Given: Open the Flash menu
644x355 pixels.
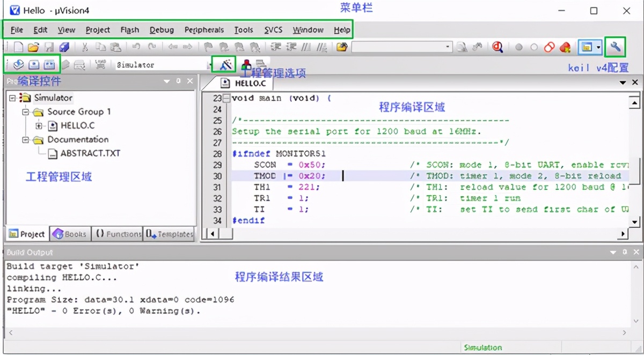Looking at the screenshot, I should [130, 30].
